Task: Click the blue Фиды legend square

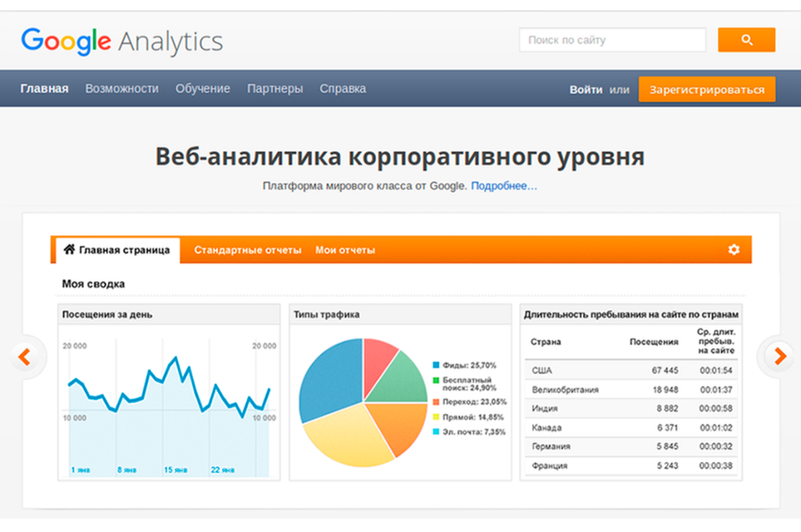Action: click(436, 365)
